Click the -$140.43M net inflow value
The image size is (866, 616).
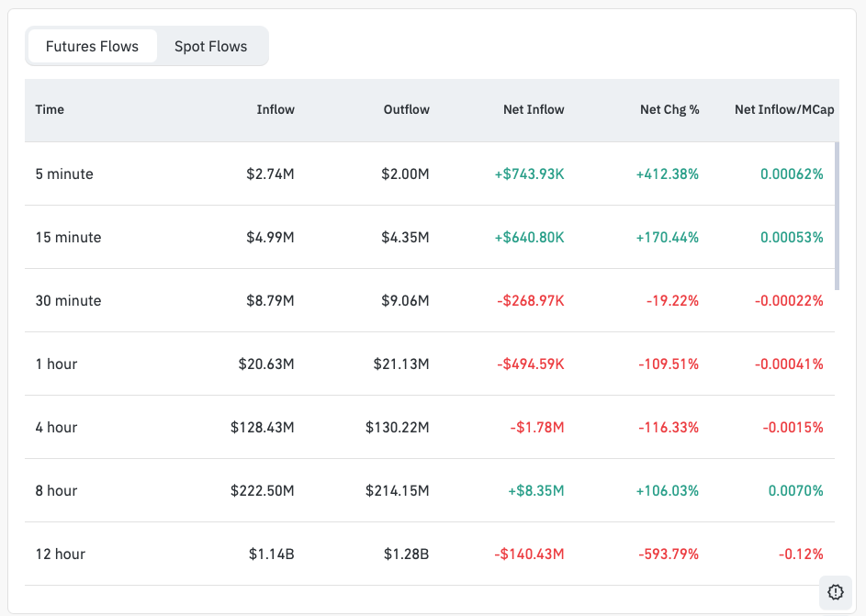click(x=529, y=554)
